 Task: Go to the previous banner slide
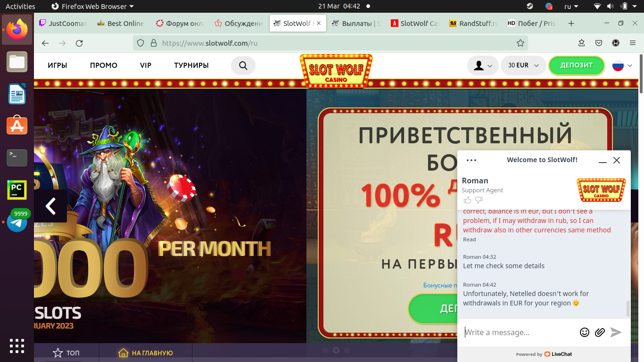pyautogui.click(x=50, y=206)
